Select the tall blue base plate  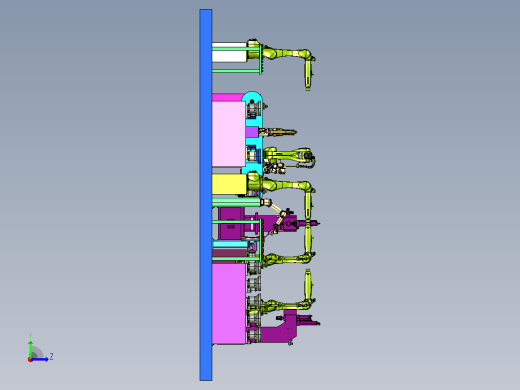[206, 195]
